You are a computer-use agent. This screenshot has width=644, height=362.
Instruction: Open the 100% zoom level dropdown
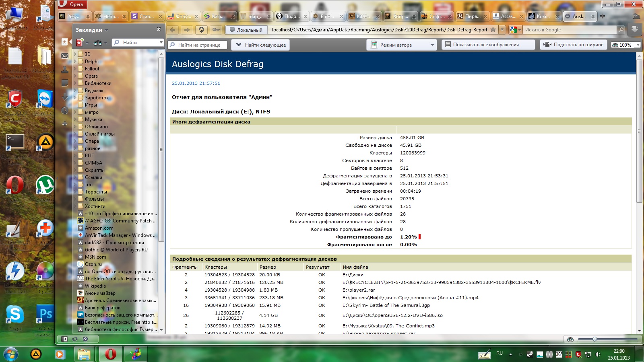tap(625, 45)
